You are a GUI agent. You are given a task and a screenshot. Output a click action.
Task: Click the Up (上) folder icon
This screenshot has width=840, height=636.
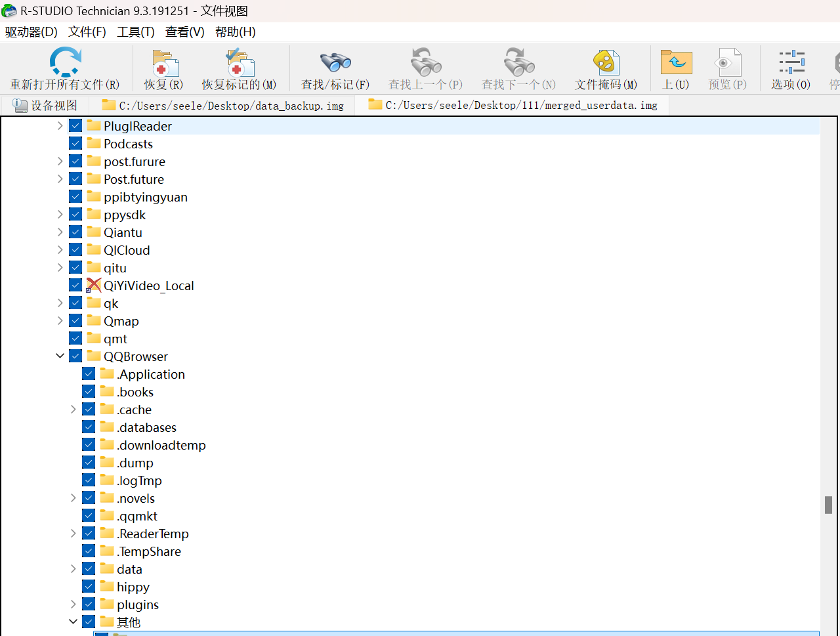click(x=676, y=62)
